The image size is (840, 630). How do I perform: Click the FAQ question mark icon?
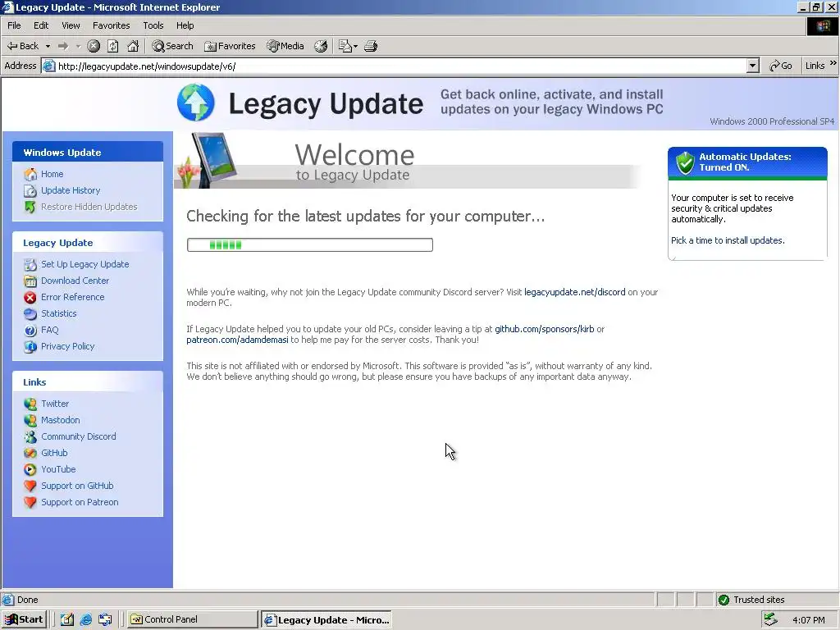pos(30,331)
